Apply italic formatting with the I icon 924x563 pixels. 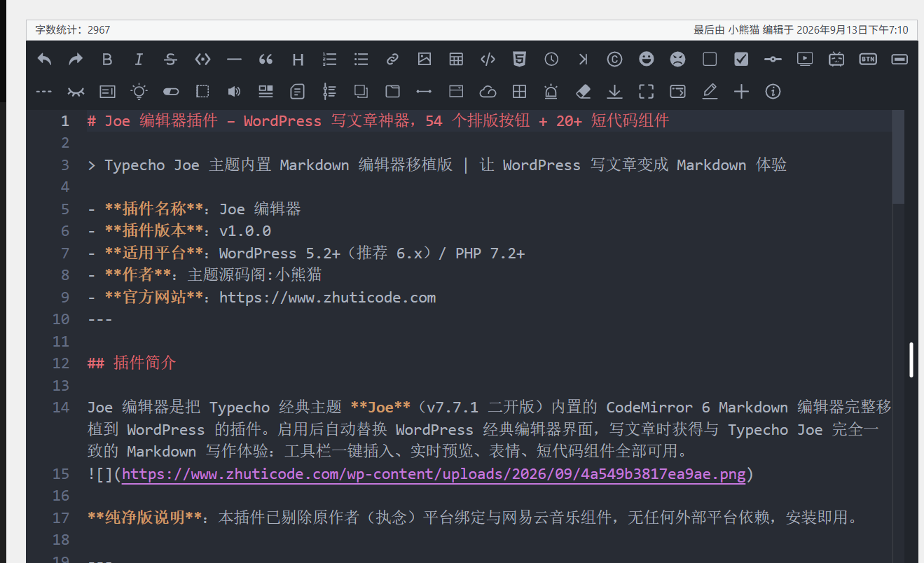click(x=139, y=60)
